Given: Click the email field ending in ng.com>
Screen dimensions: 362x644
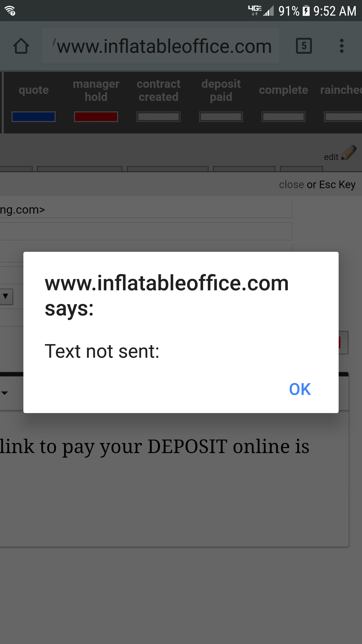Looking at the screenshot, I should [146, 210].
